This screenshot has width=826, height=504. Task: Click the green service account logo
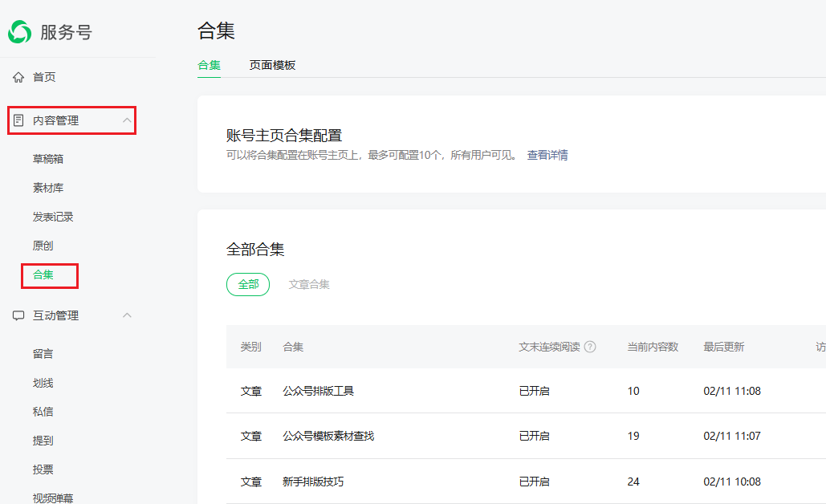coord(19,32)
